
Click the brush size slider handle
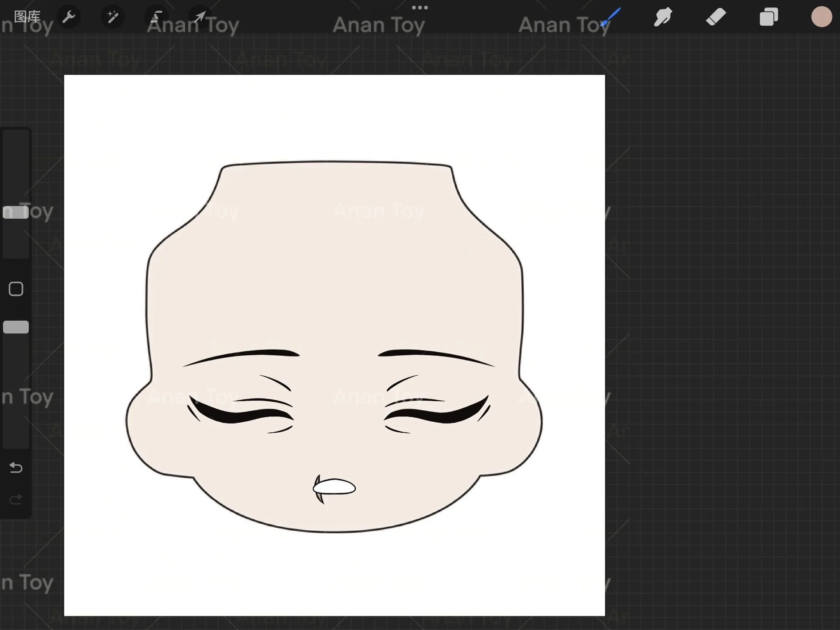tap(16, 212)
